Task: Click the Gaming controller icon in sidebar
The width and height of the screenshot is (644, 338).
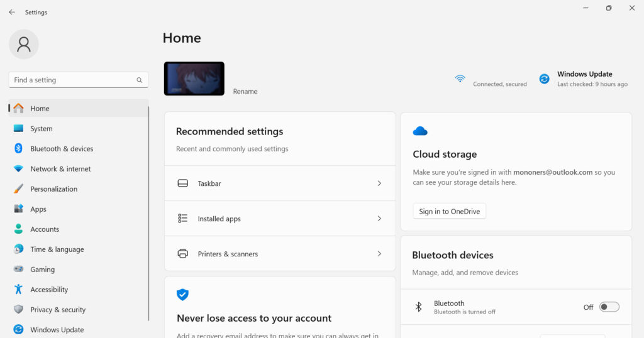Action: click(18, 270)
